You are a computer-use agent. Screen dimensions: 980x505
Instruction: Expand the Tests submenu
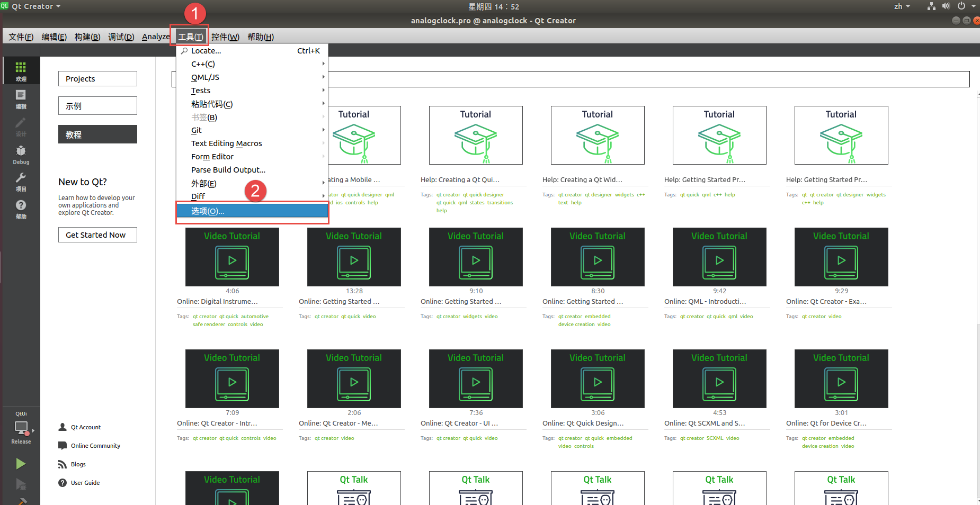(x=252, y=91)
